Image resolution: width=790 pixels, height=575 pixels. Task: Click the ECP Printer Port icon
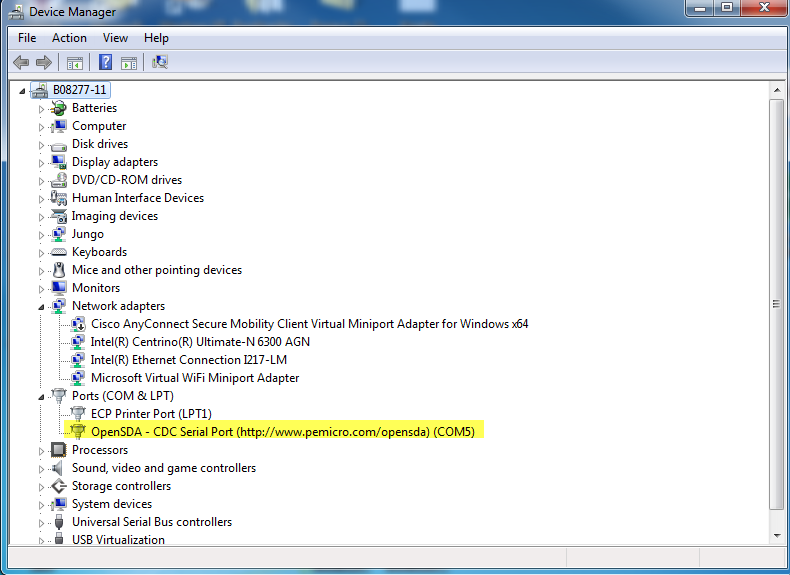coord(78,414)
